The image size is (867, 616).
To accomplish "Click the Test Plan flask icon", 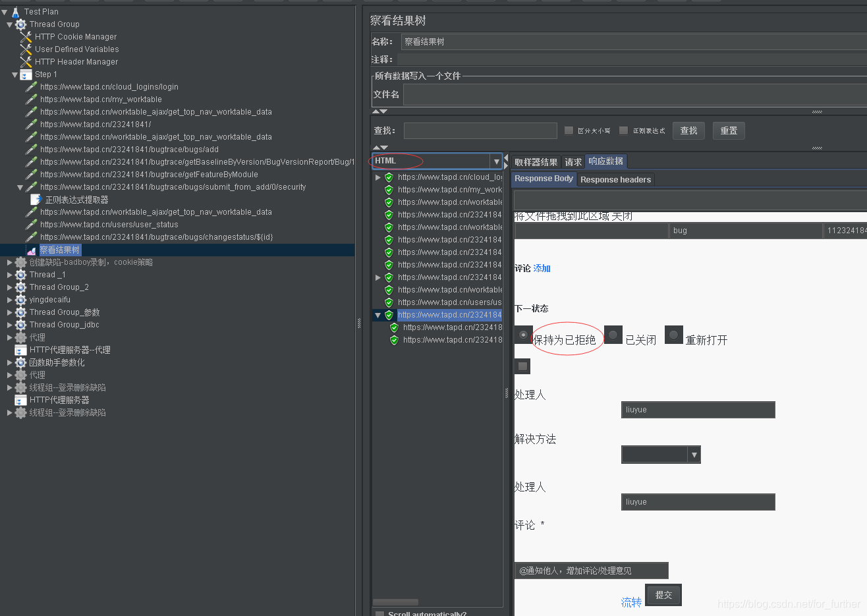I will tap(15, 12).
